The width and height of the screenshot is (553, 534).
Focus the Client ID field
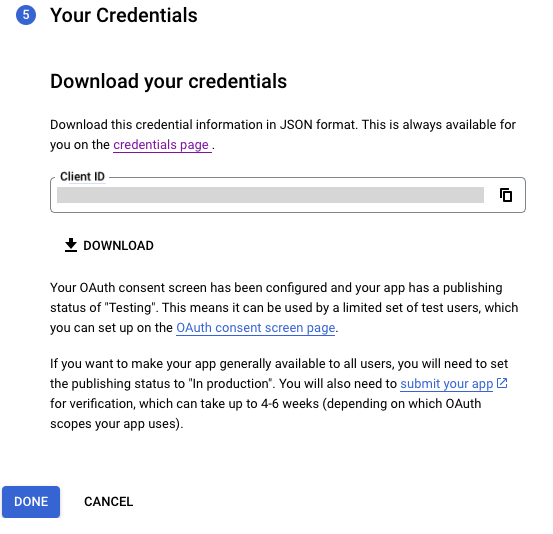tap(270, 195)
